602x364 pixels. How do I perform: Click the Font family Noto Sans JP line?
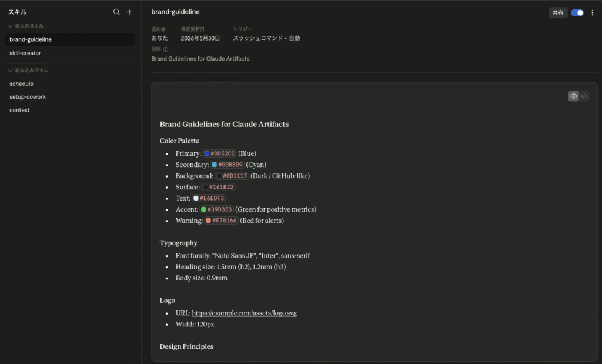click(x=243, y=256)
